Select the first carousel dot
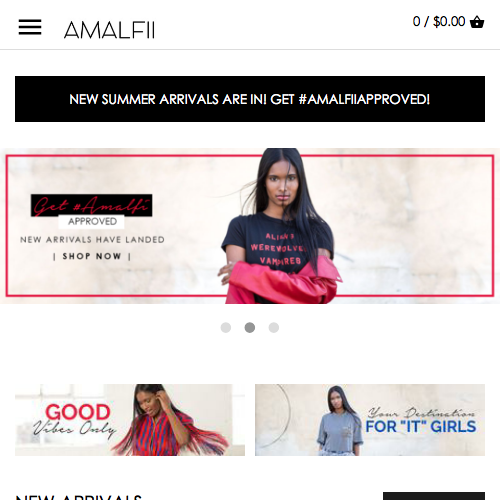500x500 pixels. point(226,328)
